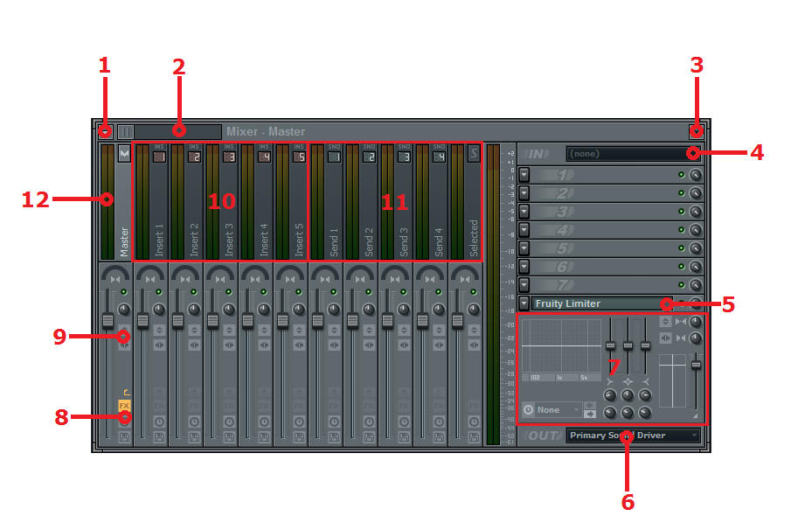Open the mixer options menu arrow
The image size is (812, 523).
pos(105,132)
